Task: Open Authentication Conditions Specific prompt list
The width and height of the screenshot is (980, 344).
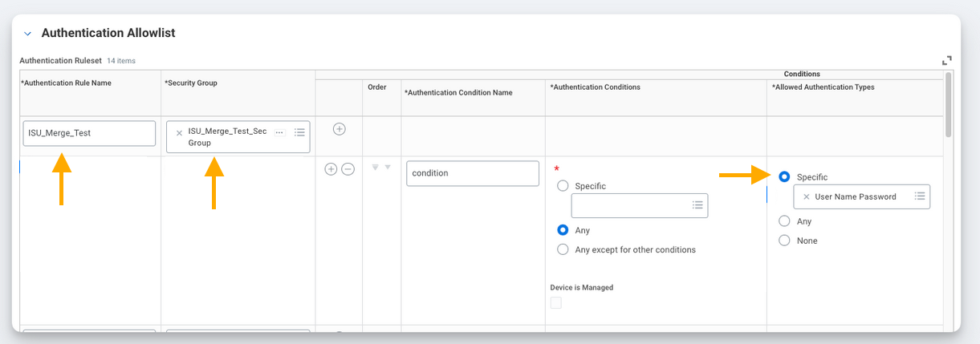Action: [697, 205]
